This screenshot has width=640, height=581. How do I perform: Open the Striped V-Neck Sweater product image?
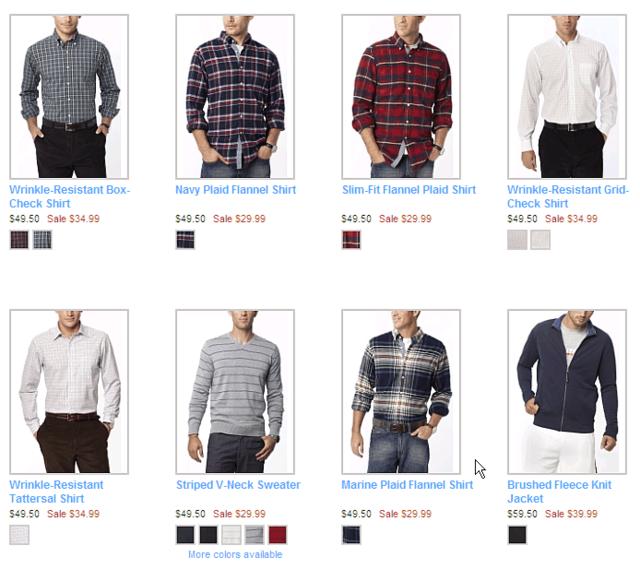235,392
